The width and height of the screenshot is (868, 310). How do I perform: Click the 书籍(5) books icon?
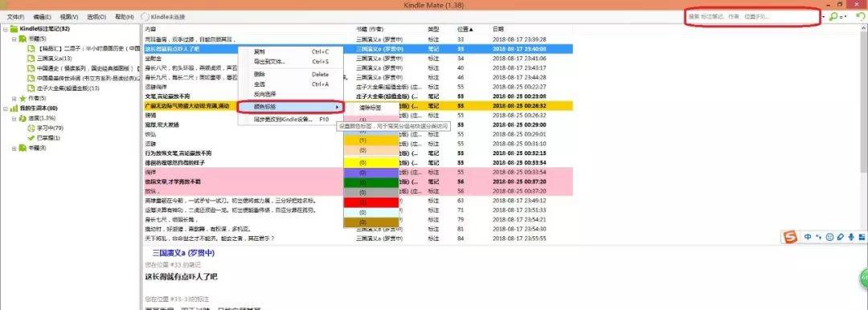(x=23, y=39)
